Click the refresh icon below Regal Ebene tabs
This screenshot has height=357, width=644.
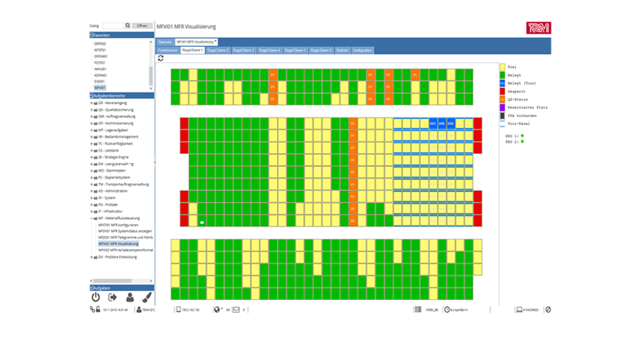[x=160, y=58]
